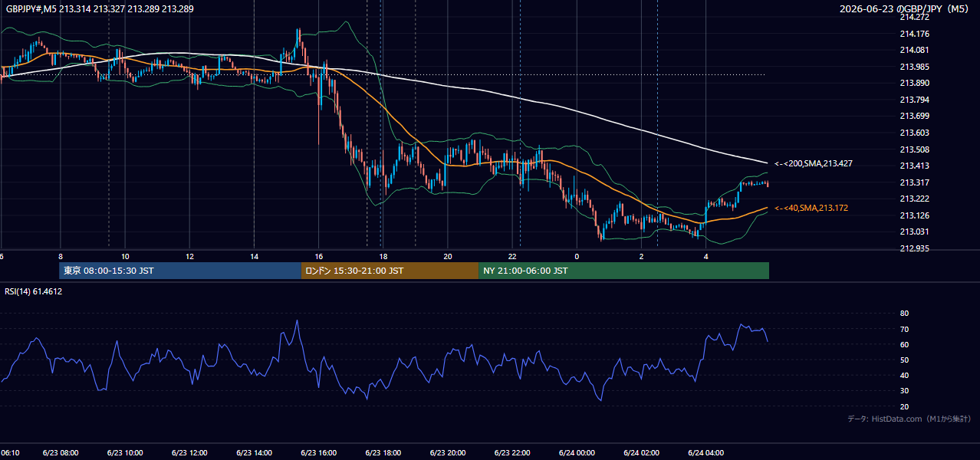Click the 213.985 price axis label

(914, 67)
